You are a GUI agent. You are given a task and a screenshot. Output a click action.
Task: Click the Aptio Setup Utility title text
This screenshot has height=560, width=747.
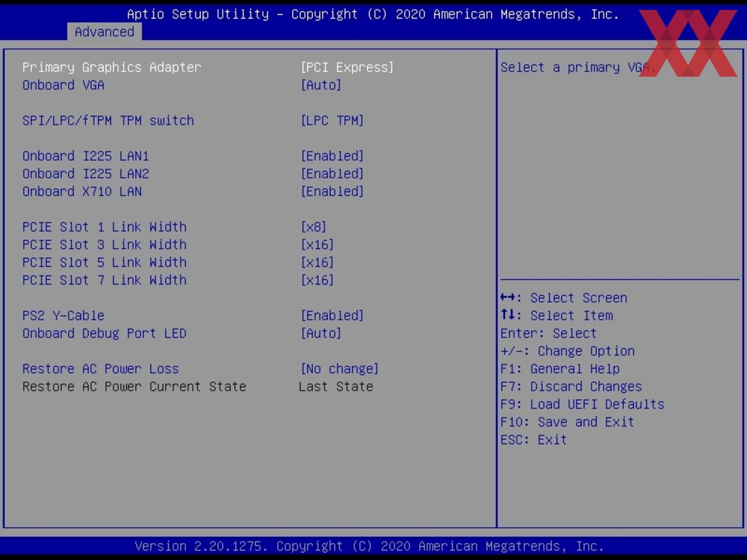click(x=373, y=14)
